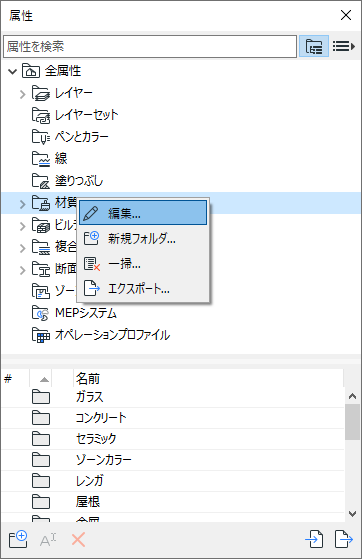This screenshot has width=362, height=559.
Task: Click the import attributes button
Action: [315, 539]
